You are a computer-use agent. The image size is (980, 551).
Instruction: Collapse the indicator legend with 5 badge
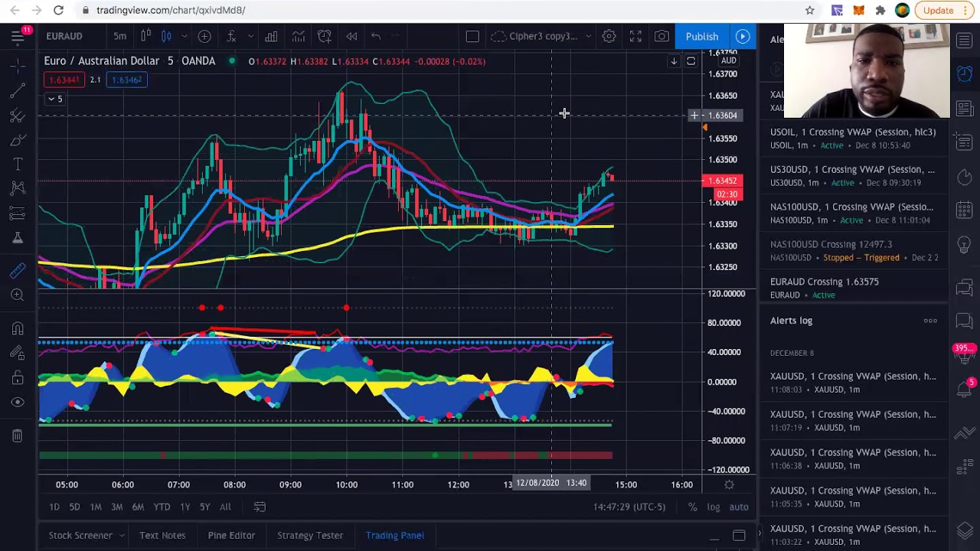pyautogui.click(x=55, y=99)
